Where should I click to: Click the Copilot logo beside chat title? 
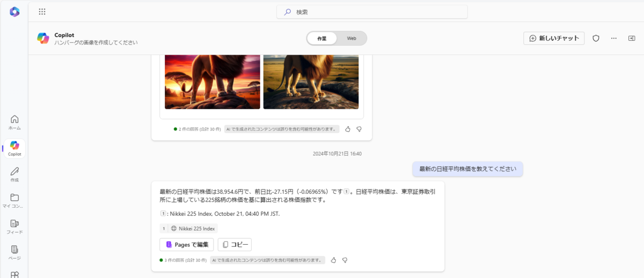43,38
